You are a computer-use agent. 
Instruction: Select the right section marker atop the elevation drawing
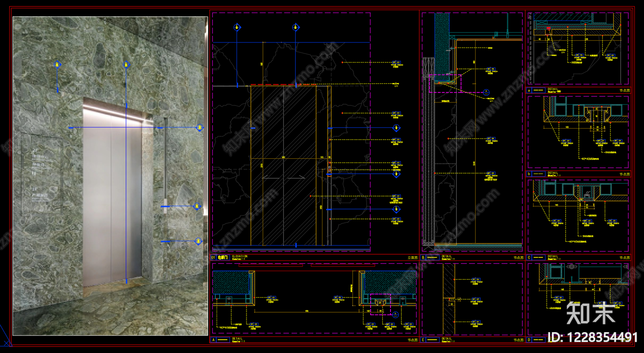click(296, 27)
